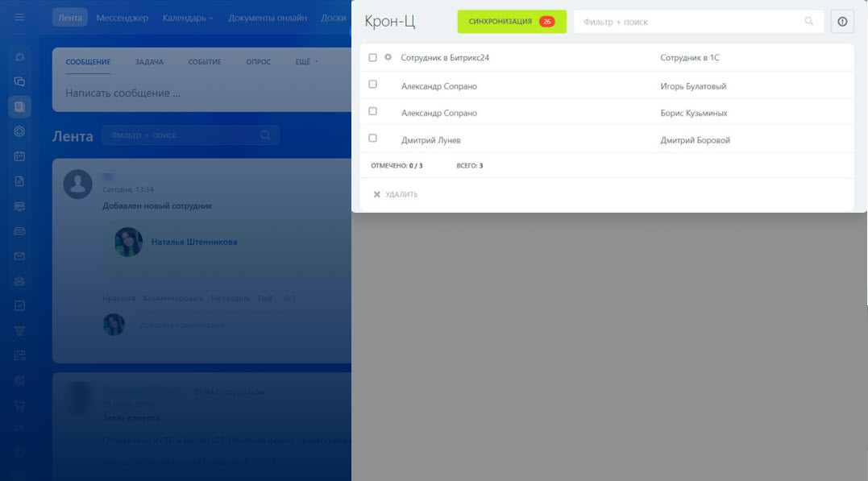The height and width of the screenshot is (481, 868).
Task: Open the documents page icon in sidebar
Action: (19, 181)
